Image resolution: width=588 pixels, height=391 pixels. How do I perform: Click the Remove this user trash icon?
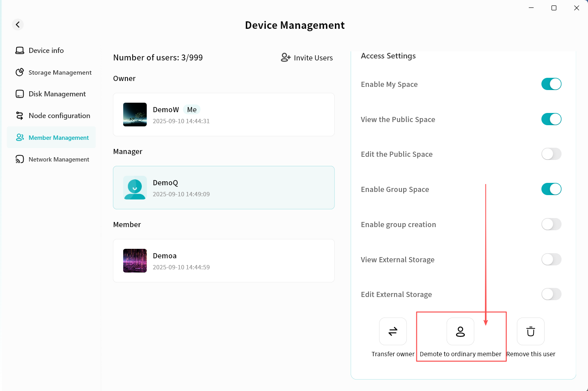coord(530,331)
